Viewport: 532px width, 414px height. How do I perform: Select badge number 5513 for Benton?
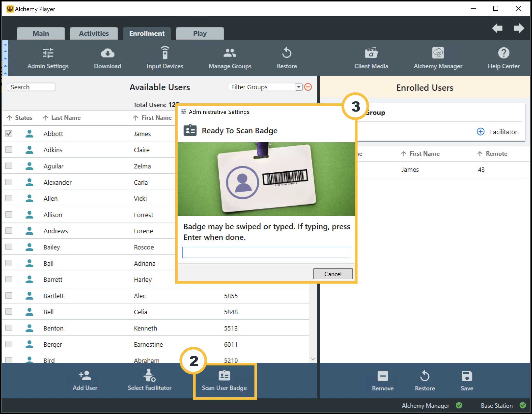click(x=231, y=328)
